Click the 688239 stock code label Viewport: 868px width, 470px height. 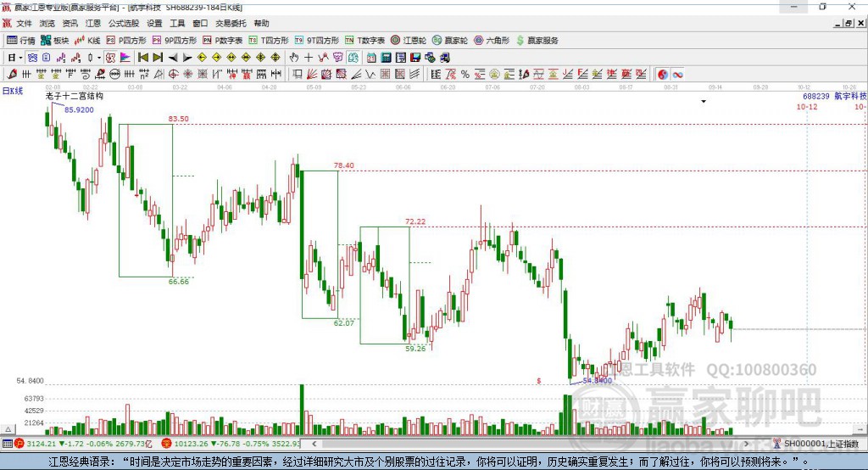click(x=816, y=96)
